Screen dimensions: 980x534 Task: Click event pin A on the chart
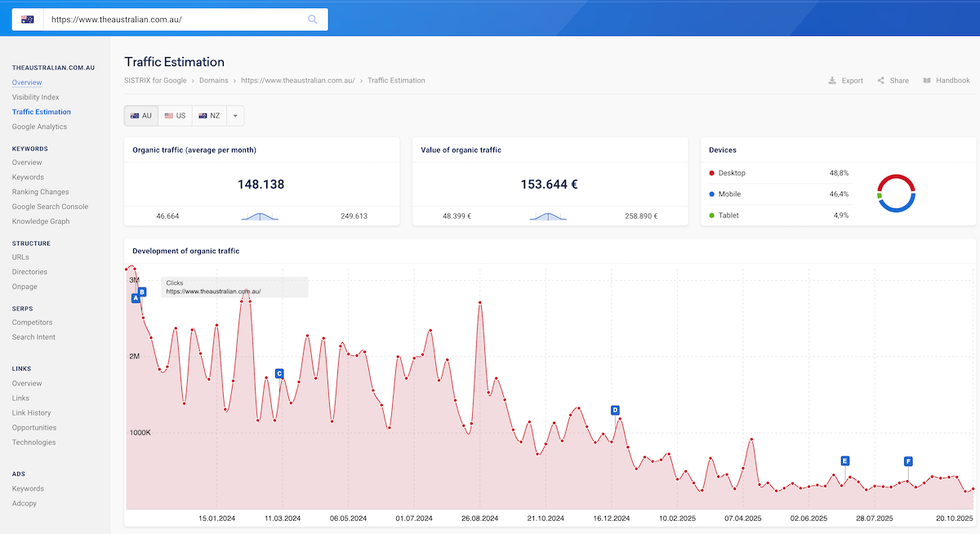[x=136, y=299]
